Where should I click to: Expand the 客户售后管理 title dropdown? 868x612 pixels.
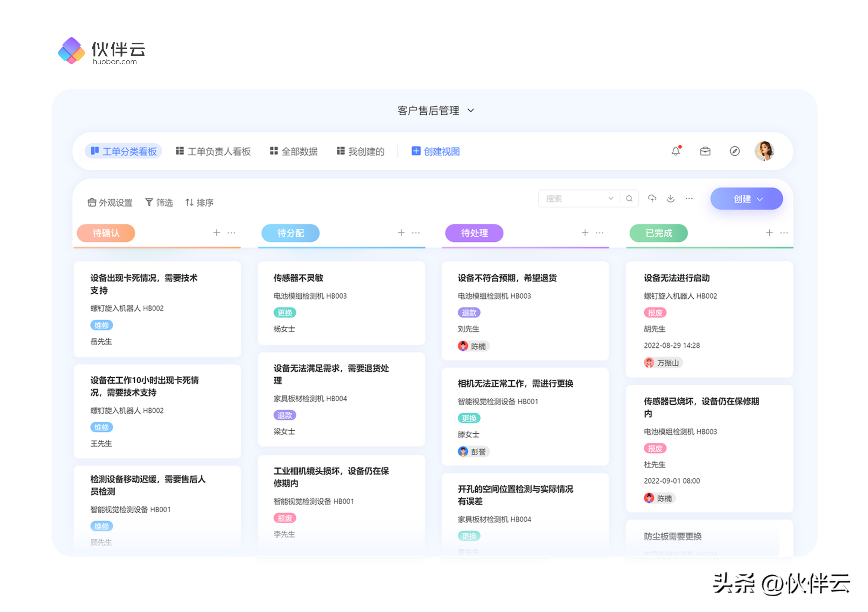(471, 111)
